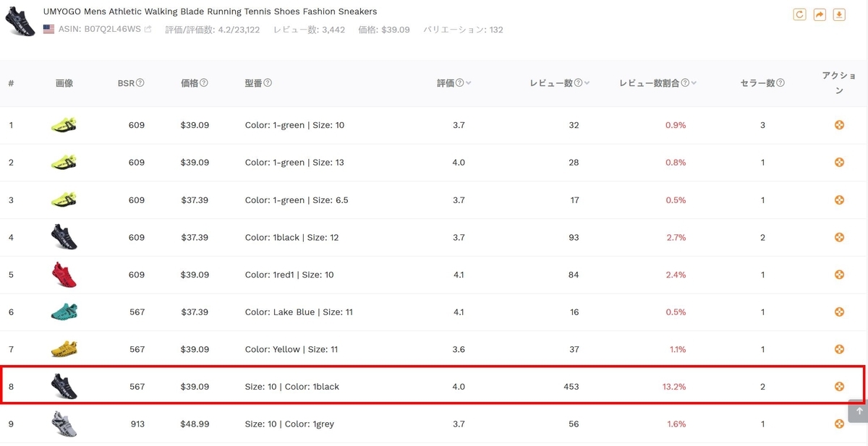Click the BSR value 913

pos(137,424)
